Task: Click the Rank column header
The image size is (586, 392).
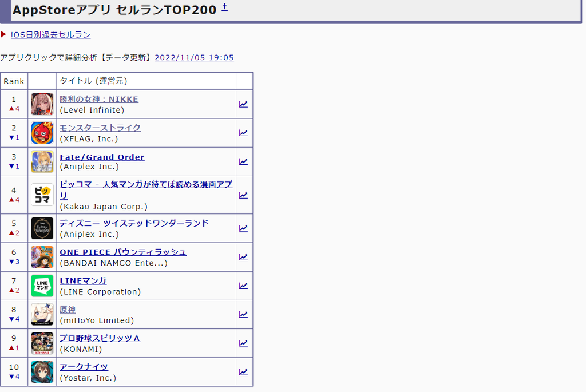Action: pos(14,81)
